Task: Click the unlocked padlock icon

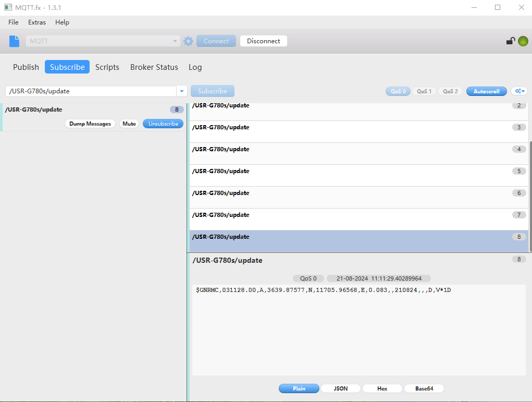Action: (511, 41)
